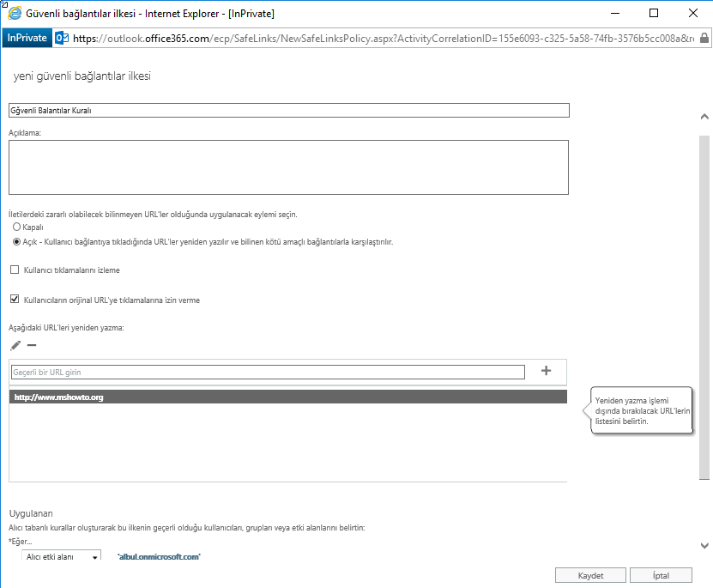The height and width of the screenshot is (588, 713).
Task: Maximize the policy window
Action: (654, 13)
